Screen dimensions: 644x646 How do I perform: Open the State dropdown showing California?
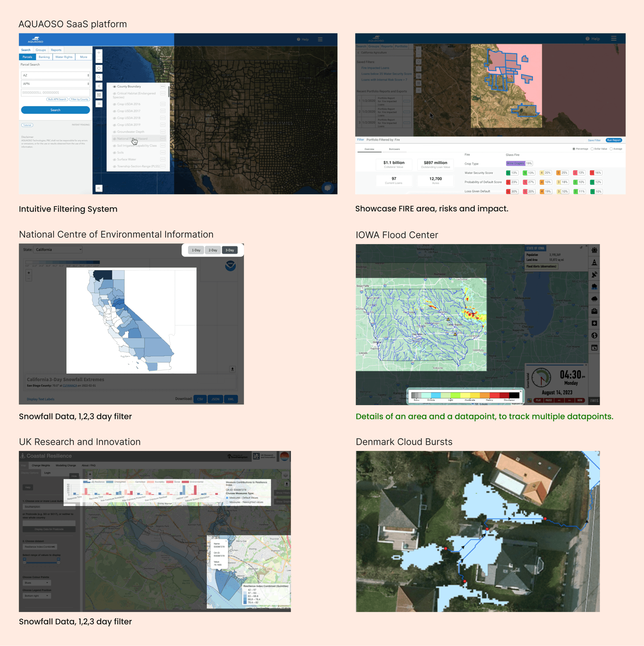point(58,249)
